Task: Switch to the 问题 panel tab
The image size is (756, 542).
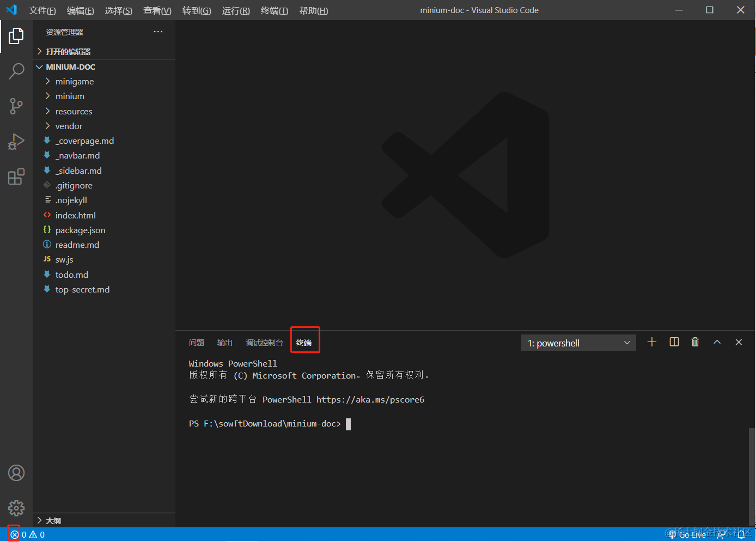Action: [197, 343]
